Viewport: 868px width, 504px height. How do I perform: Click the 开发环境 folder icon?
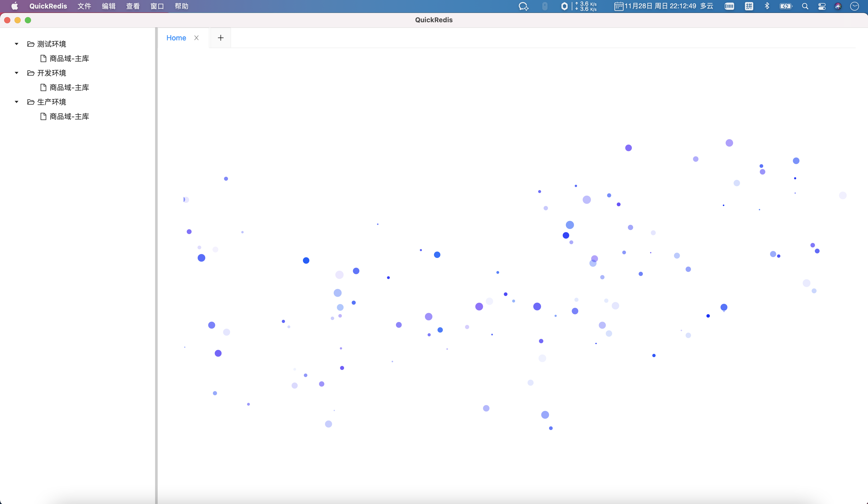point(31,73)
